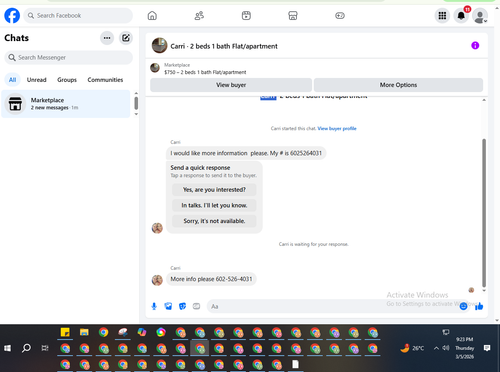Click the conversation scroll-up arrow

pos(484,100)
